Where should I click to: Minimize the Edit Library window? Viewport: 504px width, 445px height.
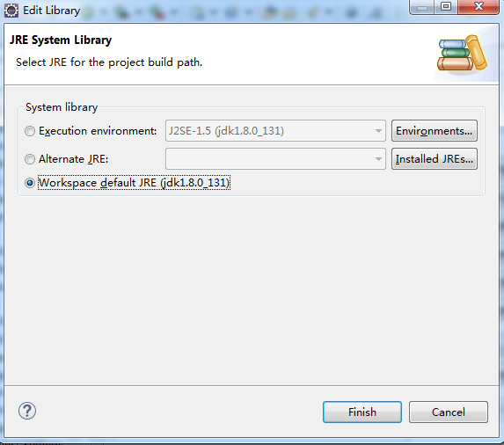point(422,6)
